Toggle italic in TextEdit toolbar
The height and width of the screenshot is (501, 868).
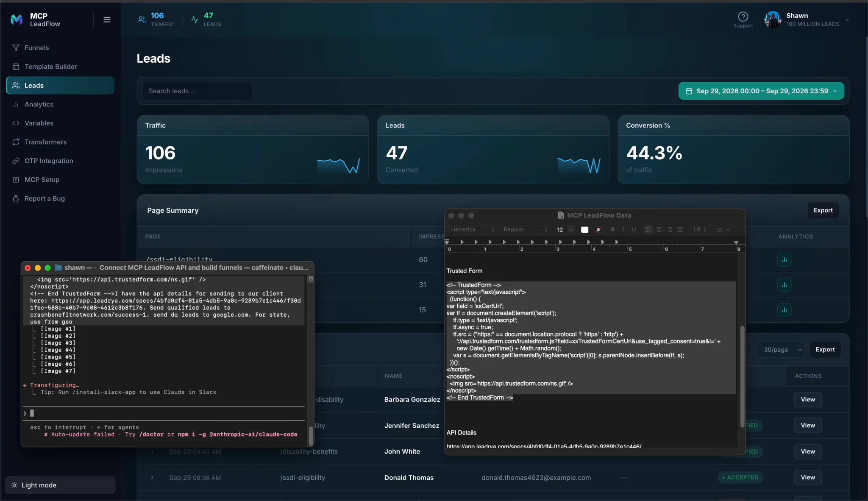pyautogui.click(x=623, y=230)
